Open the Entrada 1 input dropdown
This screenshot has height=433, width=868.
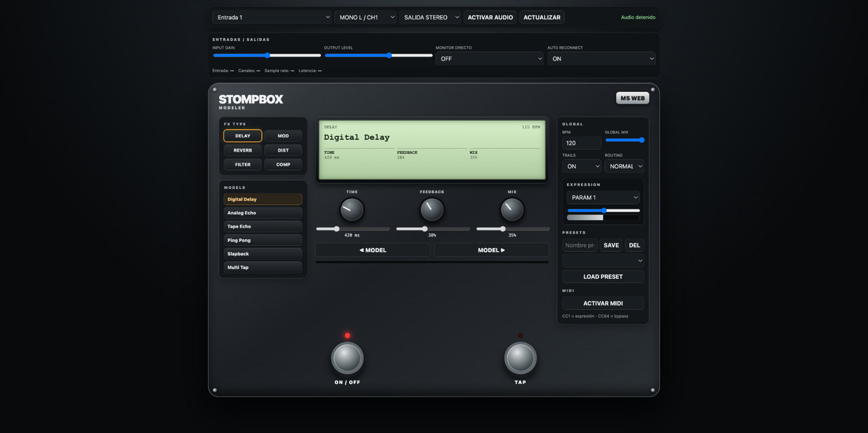point(272,17)
